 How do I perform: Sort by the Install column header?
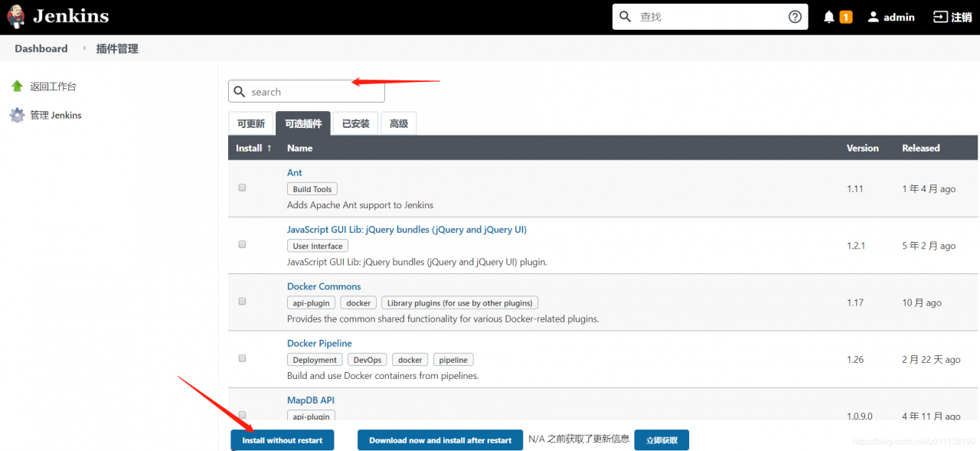tap(253, 148)
